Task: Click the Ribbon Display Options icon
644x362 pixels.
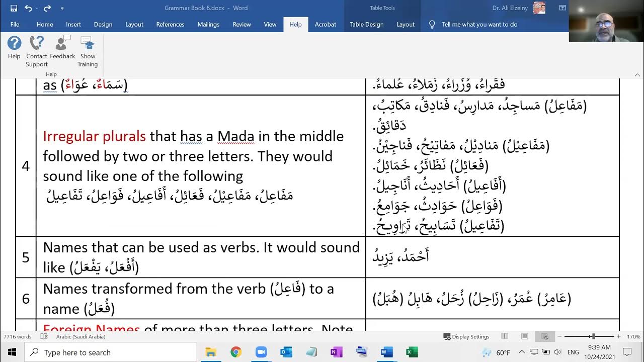Action: click(562, 8)
